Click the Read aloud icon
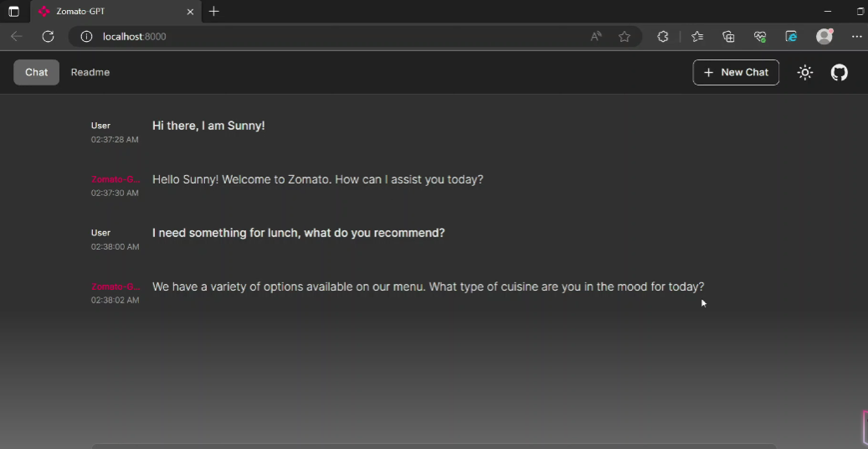This screenshot has height=449, width=868. [x=596, y=37]
